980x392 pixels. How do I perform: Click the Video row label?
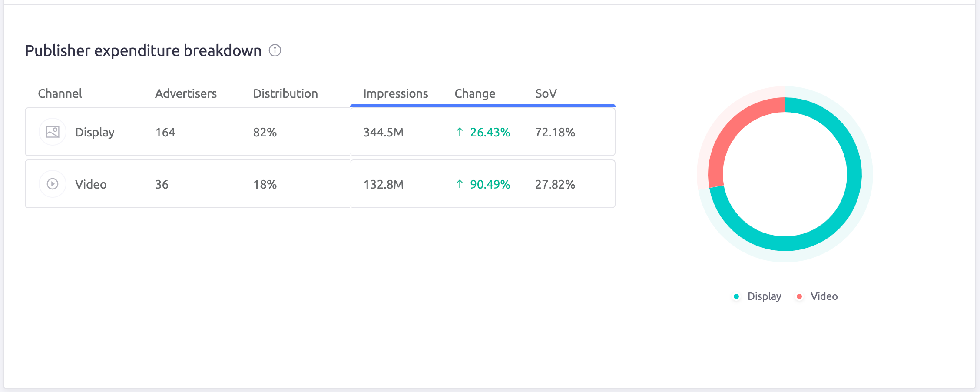tap(91, 184)
